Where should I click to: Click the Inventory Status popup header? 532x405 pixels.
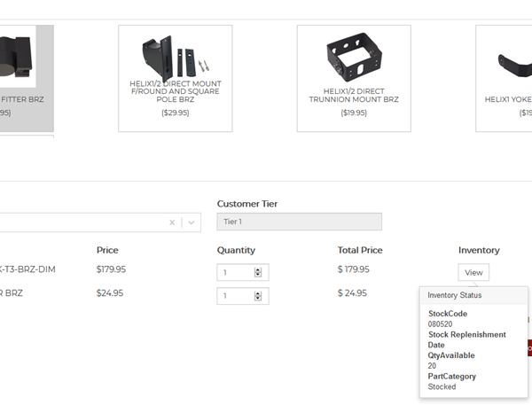pos(473,295)
